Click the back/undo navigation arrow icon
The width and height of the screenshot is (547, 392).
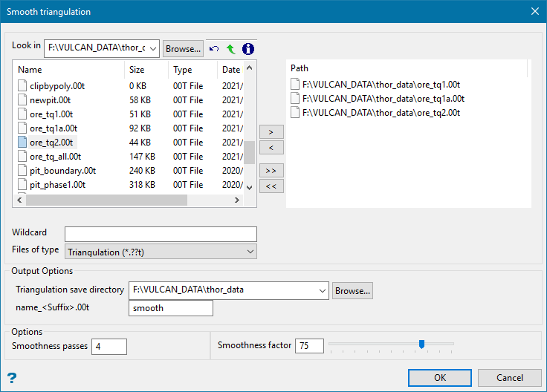(x=214, y=49)
